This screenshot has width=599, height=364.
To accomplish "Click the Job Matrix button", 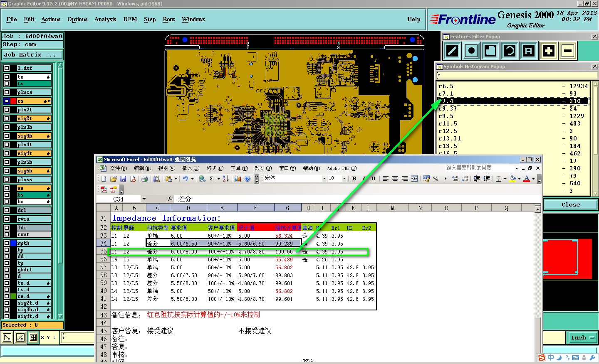I will point(32,54).
